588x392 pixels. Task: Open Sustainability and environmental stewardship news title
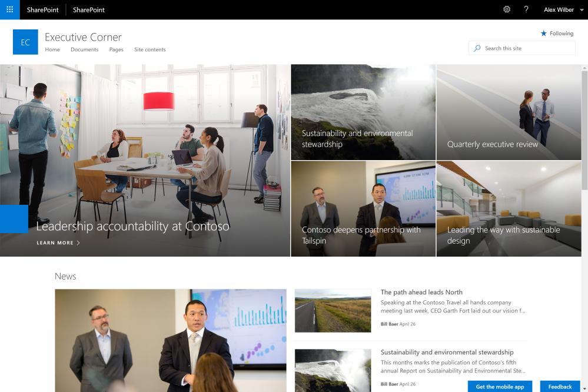447,352
